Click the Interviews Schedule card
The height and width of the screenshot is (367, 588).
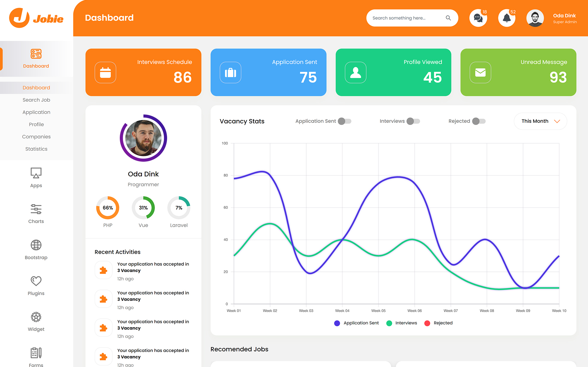point(143,72)
